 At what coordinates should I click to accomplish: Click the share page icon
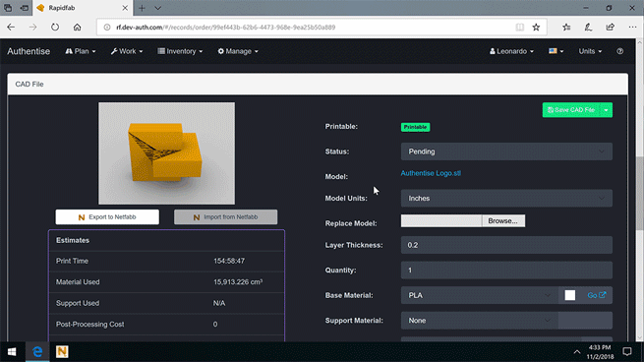tap(611, 28)
